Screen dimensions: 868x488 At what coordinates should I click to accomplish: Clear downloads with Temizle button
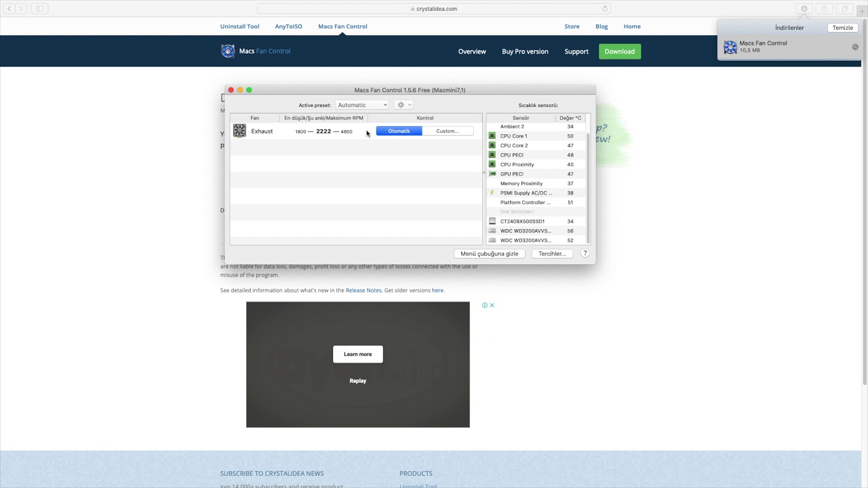[x=843, y=28]
